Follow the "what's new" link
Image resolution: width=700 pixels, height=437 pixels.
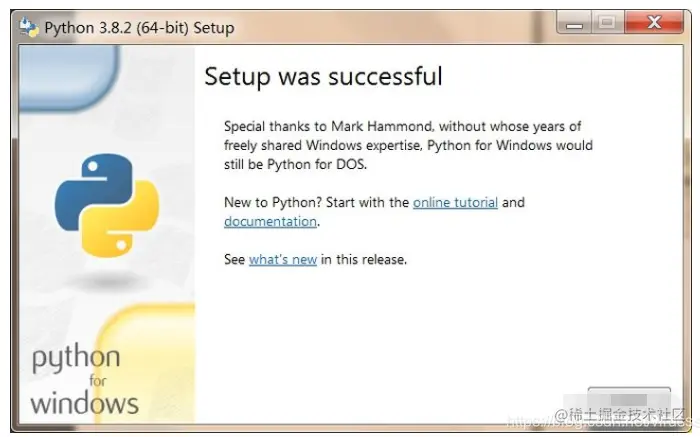coord(283,259)
